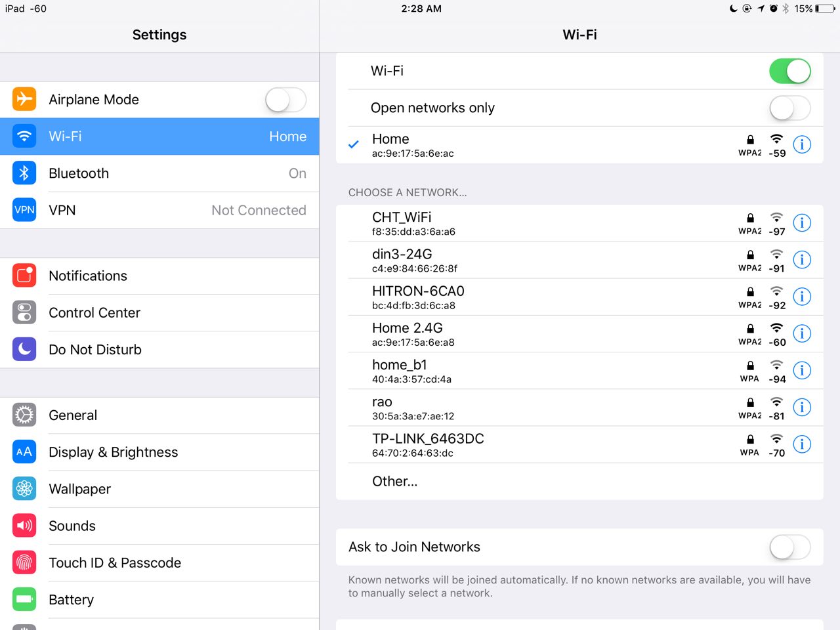Tap the Notifications red icon
The image size is (840, 630).
pyautogui.click(x=24, y=276)
